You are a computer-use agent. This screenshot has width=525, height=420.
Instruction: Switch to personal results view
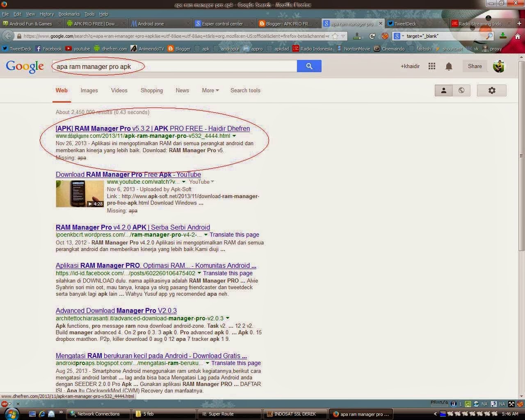(443, 91)
